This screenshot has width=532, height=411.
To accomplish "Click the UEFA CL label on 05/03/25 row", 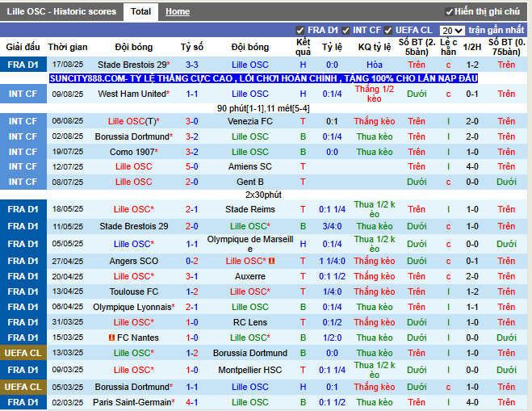I will pos(23,387).
